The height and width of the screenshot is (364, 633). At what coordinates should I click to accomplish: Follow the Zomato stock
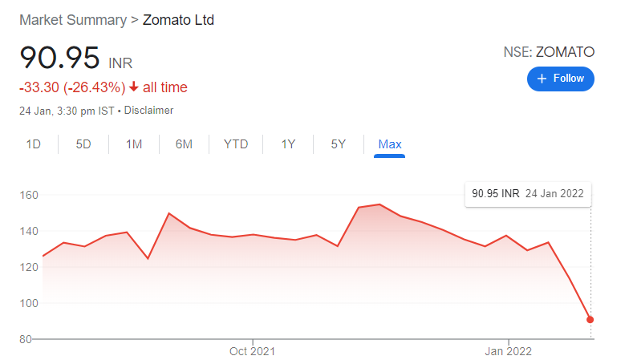point(560,79)
